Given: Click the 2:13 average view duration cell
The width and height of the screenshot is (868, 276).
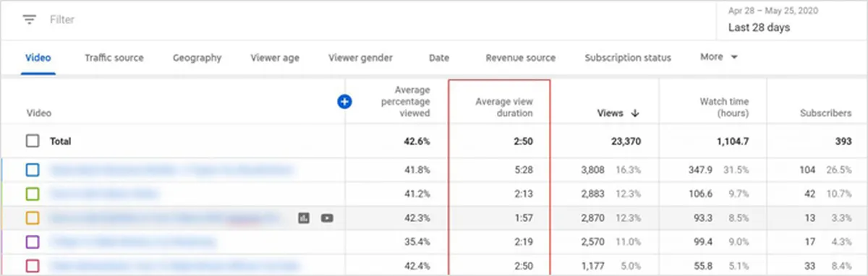Looking at the screenshot, I should [524, 194].
